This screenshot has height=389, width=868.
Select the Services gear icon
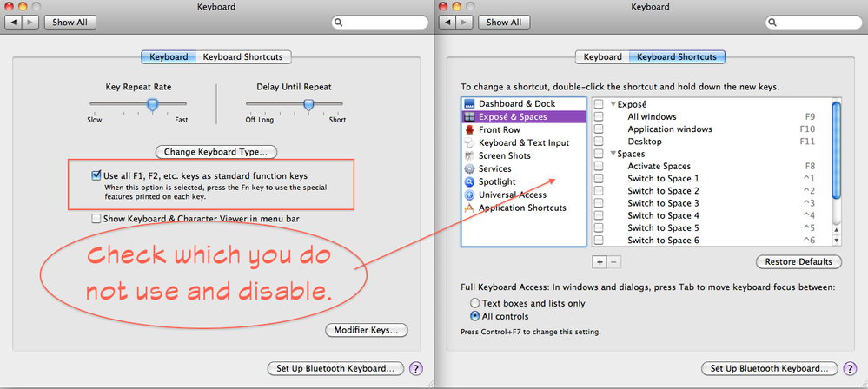pos(469,168)
